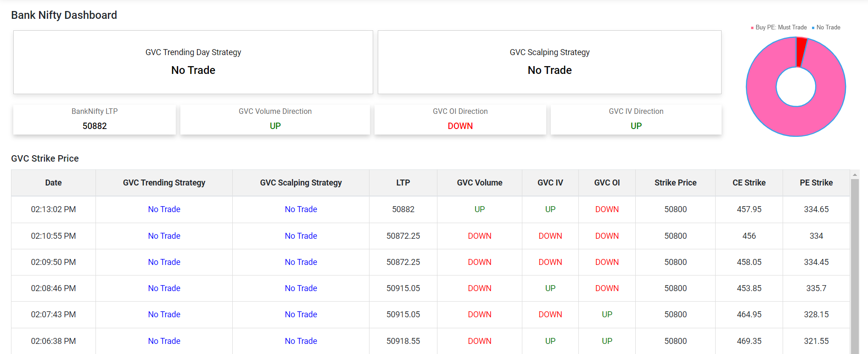Click the GVC Trending Day Strategy card
Screen dimensions: 868x354
point(193,62)
